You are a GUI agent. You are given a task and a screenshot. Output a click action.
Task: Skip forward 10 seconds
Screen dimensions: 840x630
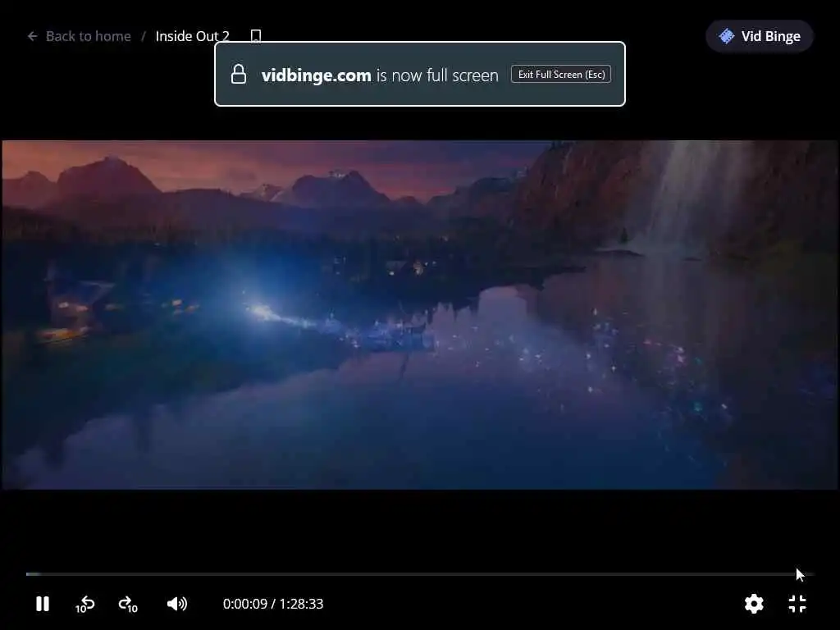[128, 605]
